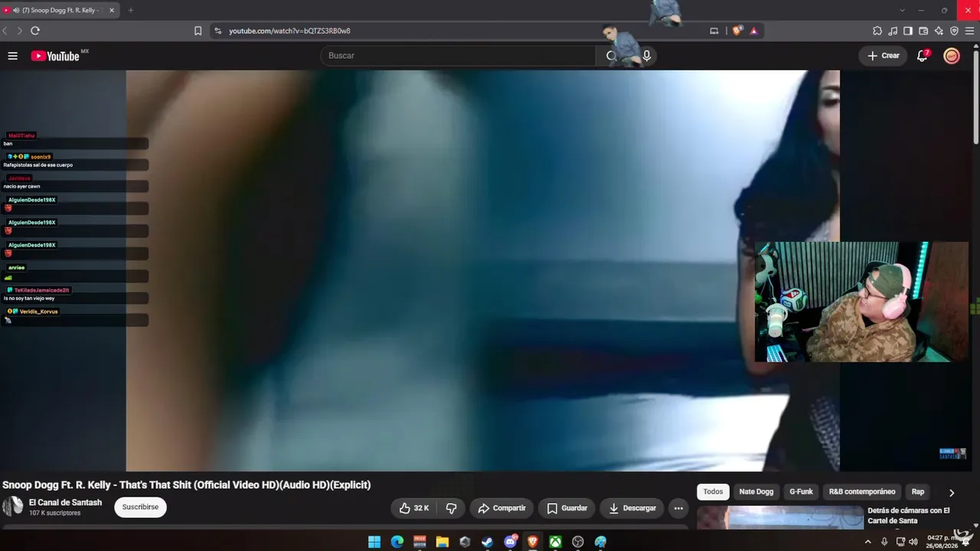Reload the page in the browser
This screenshot has height=551, width=980.
tap(35, 31)
